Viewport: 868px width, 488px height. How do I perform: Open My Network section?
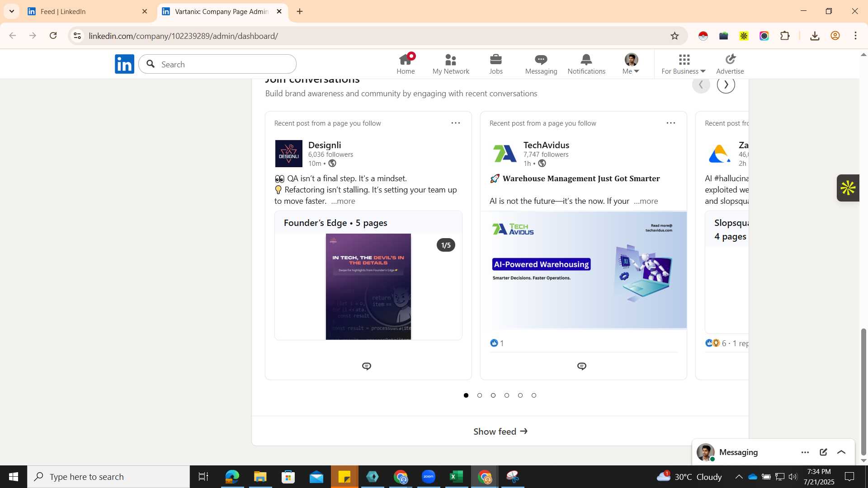tap(451, 64)
